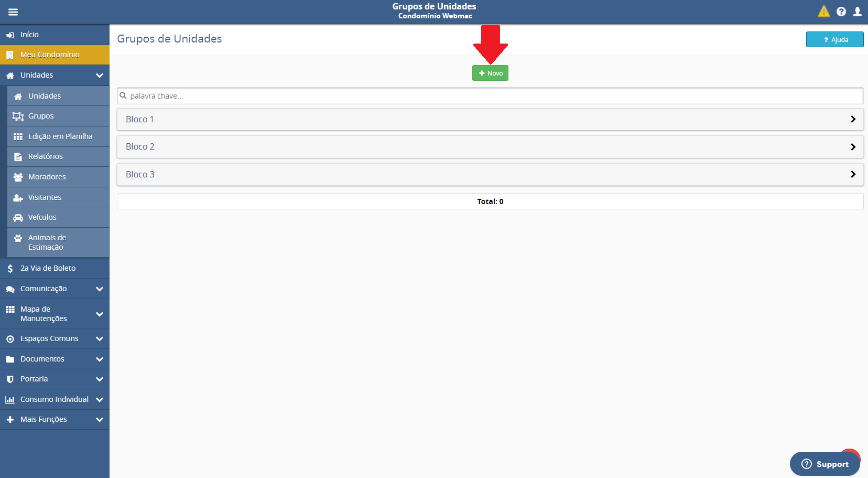Select the Consumo Individual chart icon
Image resolution: width=868 pixels, height=478 pixels.
click(x=10, y=400)
